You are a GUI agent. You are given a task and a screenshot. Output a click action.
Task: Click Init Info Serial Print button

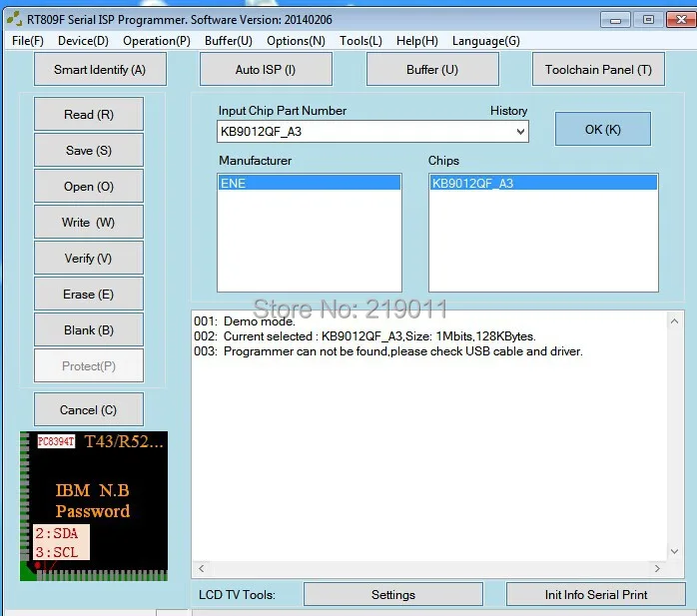(596, 594)
